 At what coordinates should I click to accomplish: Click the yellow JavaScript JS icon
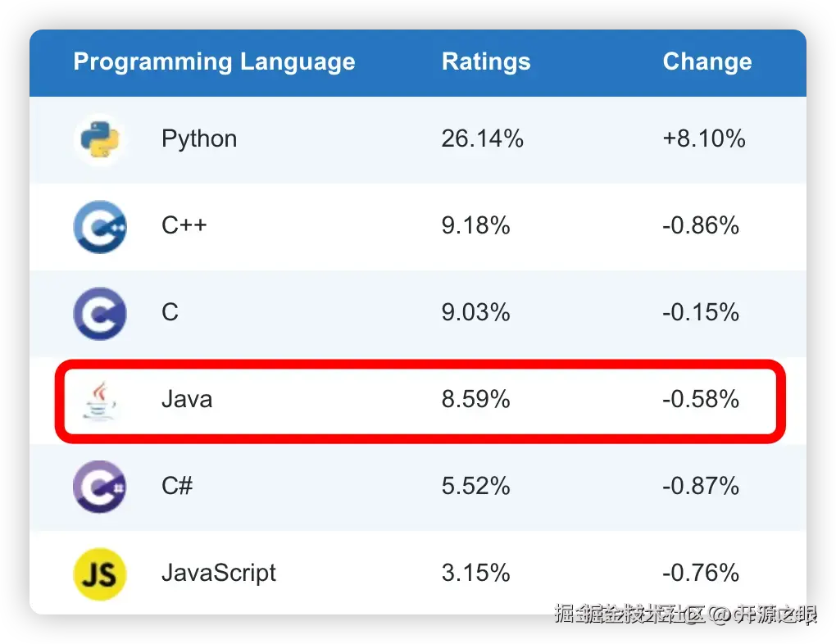point(99,574)
